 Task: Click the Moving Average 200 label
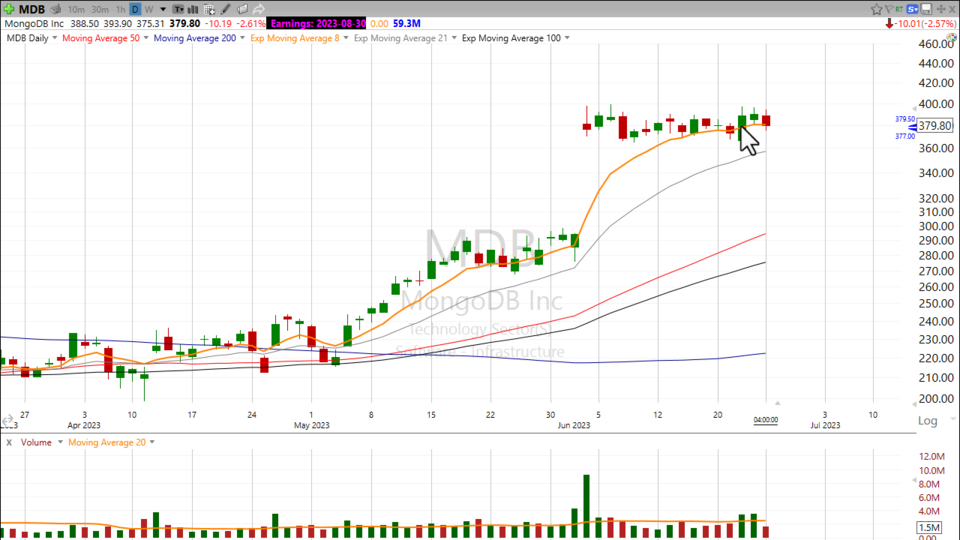tap(195, 38)
